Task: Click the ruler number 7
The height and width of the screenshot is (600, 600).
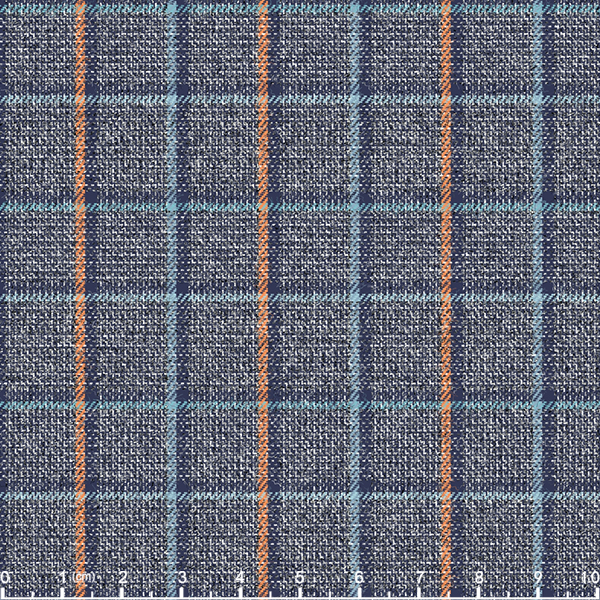Action: click(420, 577)
